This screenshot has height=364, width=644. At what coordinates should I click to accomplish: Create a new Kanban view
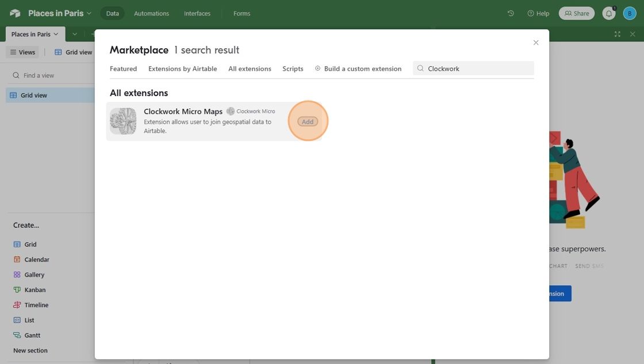point(35,290)
